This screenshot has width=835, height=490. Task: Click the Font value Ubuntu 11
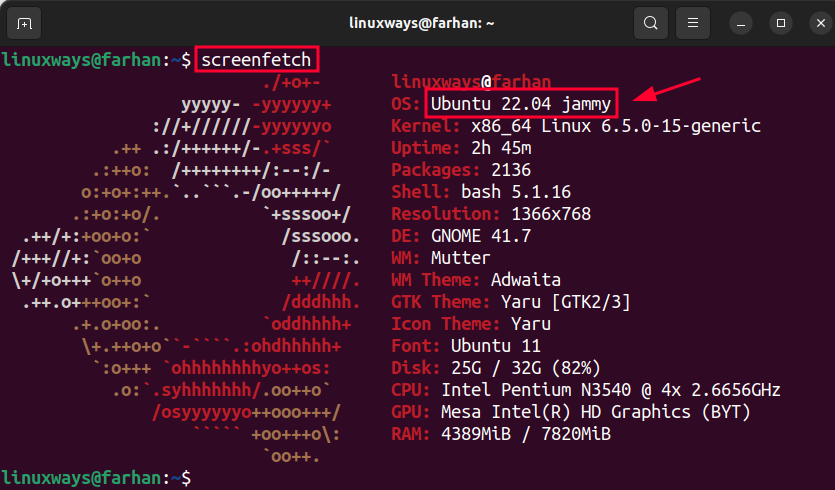(x=496, y=346)
